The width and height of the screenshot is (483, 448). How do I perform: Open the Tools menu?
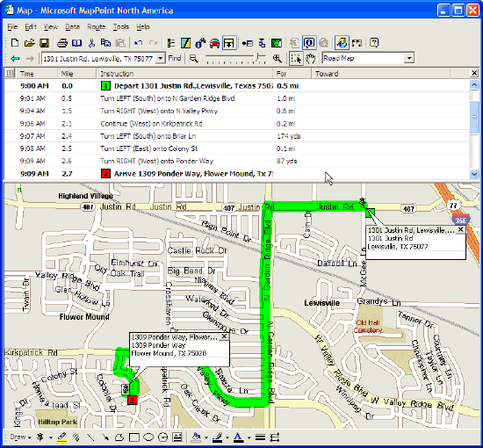(x=121, y=27)
